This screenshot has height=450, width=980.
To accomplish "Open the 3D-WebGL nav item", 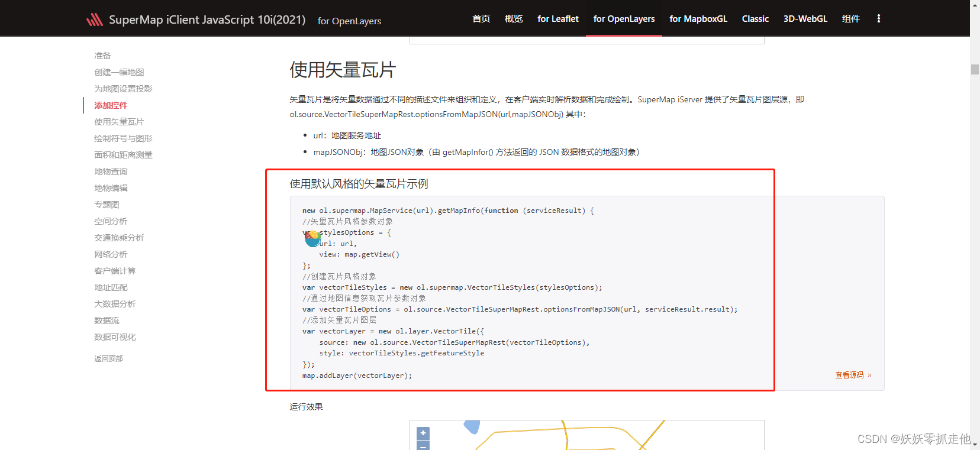I will coord(805,19).
